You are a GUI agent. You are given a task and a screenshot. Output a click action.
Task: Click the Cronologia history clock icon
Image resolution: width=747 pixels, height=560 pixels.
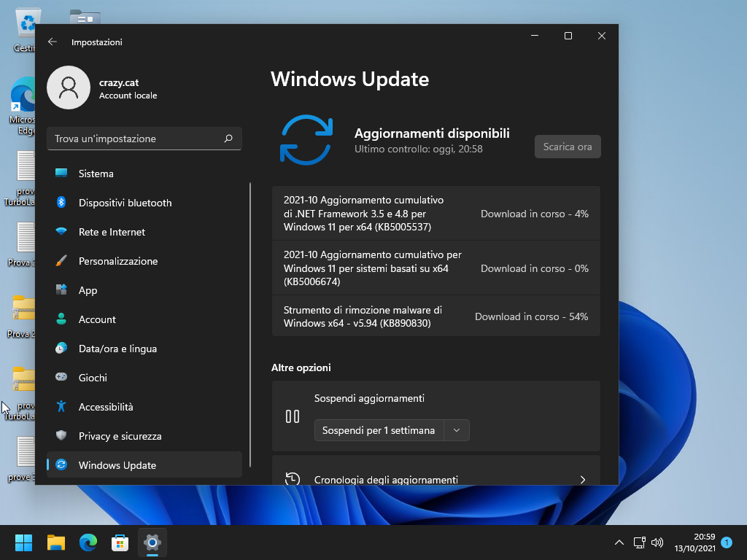[x=293, y=478]
